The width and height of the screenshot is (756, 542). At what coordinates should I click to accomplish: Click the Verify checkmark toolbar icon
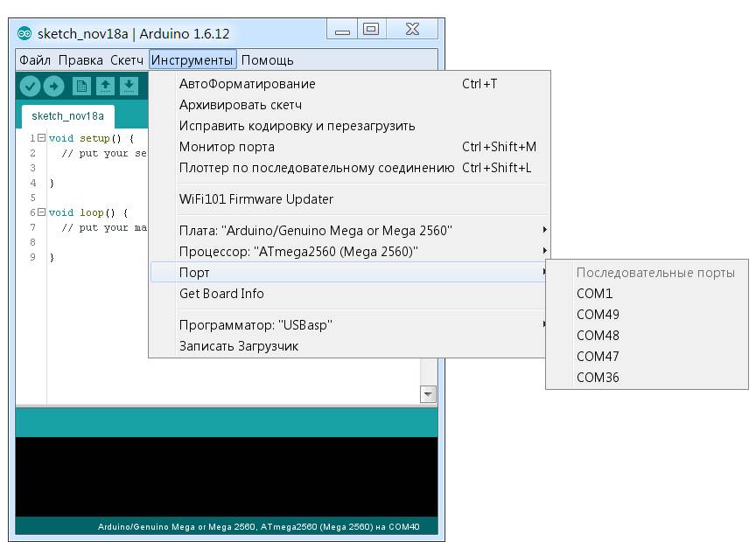(31, 86)
